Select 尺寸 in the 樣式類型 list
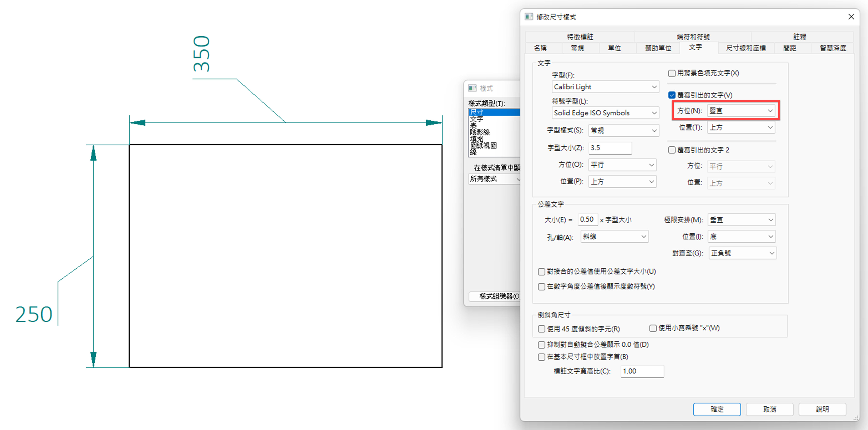Image resolution: width=868 pixels, height=430 pixels. coord(494,112)
